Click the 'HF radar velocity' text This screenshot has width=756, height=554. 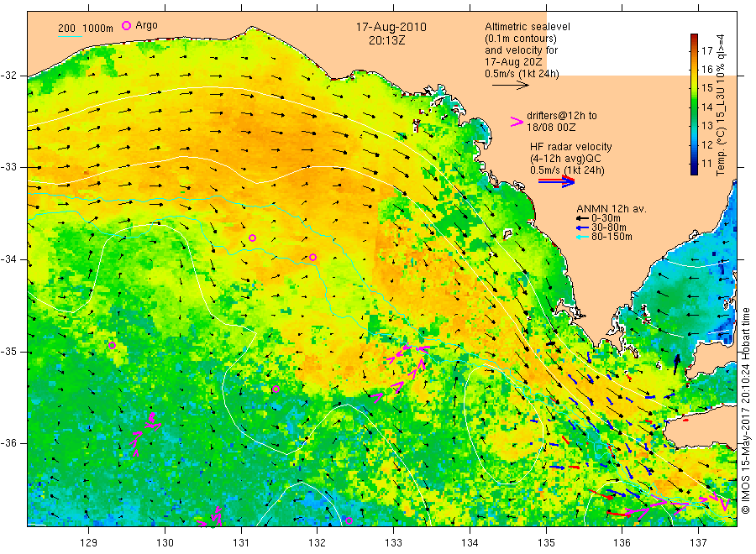click(x=571, y=146)
